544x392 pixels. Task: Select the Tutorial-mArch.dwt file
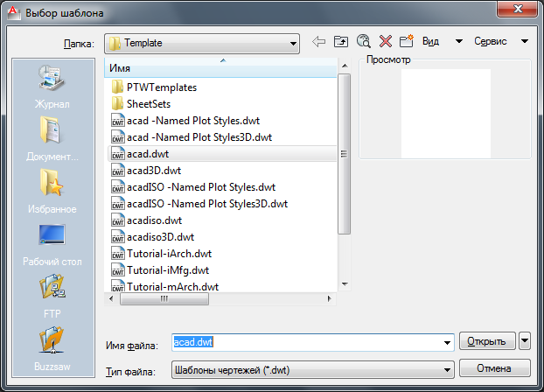pos(165,286)
